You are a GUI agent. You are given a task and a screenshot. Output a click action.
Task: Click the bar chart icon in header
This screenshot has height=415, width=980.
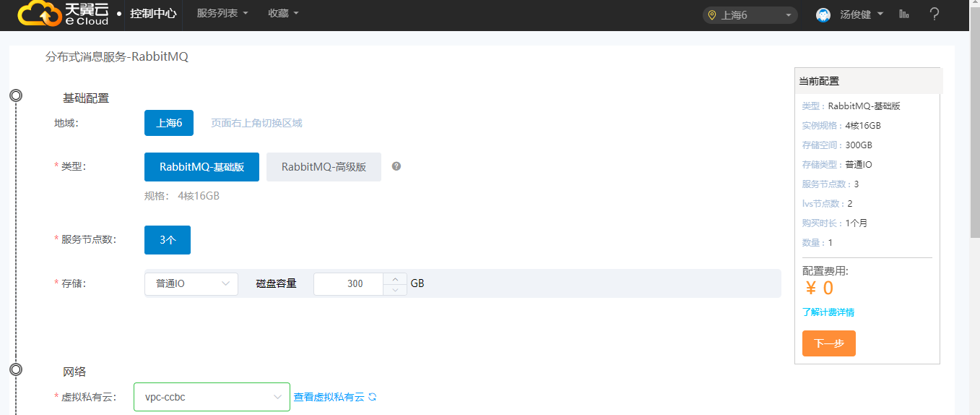click(904, 14)
